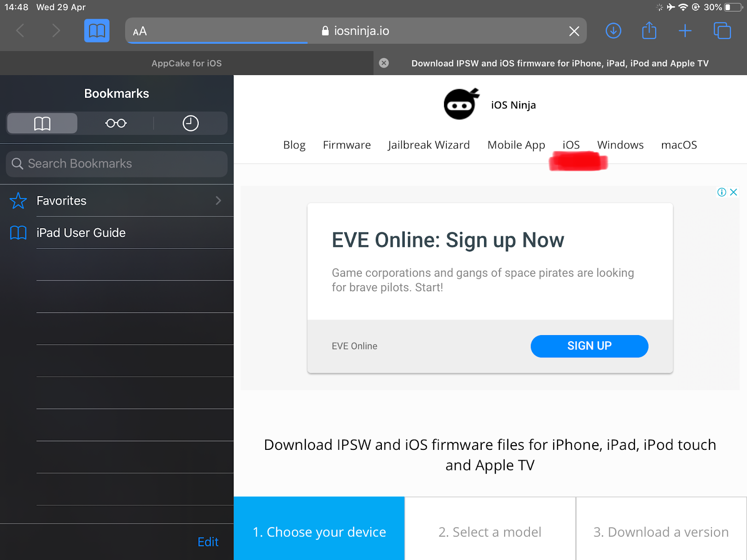Viewport: 747px width, 560px height.
Task: Switch to the AppCake for iOS tab
Action: pyautogui.click(x=186, y=63)
